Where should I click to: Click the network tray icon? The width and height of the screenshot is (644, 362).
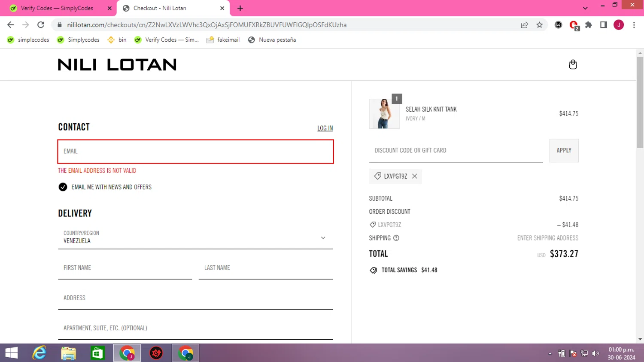(584, 353)
